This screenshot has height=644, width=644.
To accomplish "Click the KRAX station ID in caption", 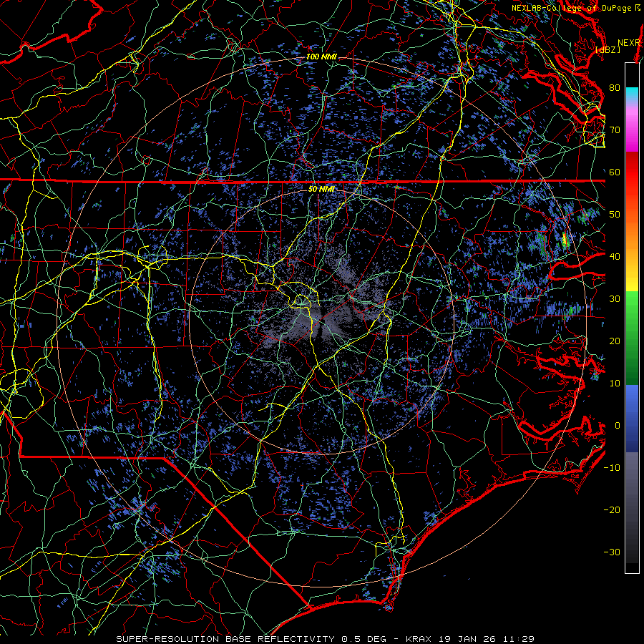I will tap(419, 639).
